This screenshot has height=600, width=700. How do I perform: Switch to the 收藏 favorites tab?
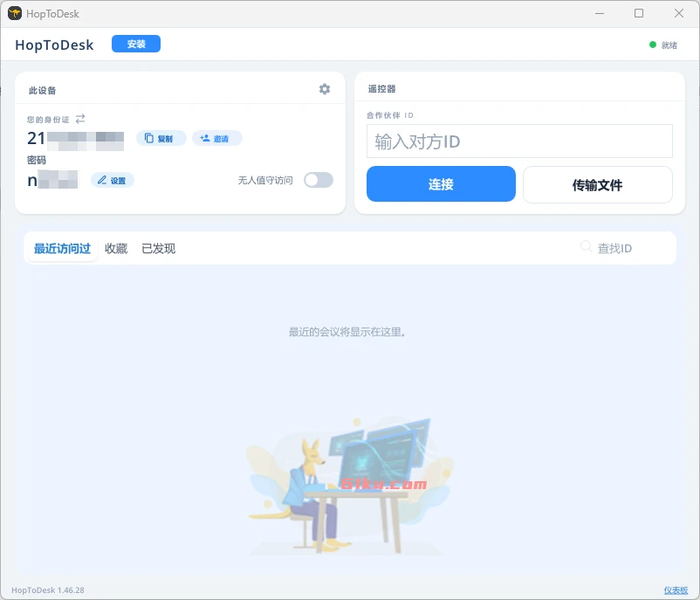coord(116,248)
